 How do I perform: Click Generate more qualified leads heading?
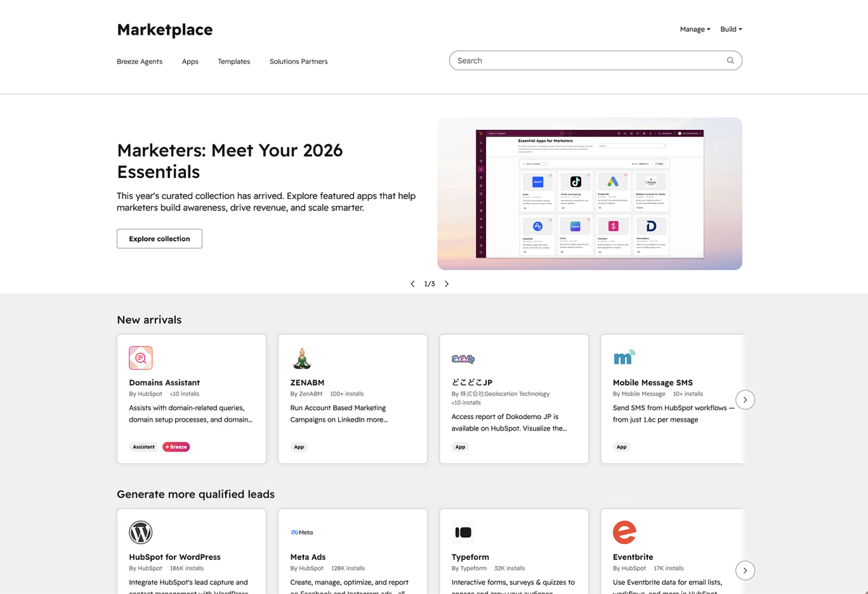pyautogui.click(x=196, y=494)
